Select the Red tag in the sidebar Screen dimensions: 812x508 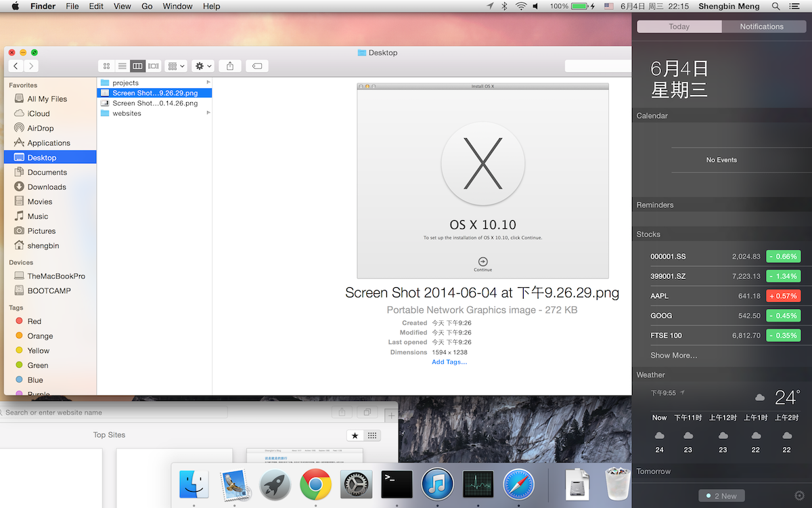50,321
